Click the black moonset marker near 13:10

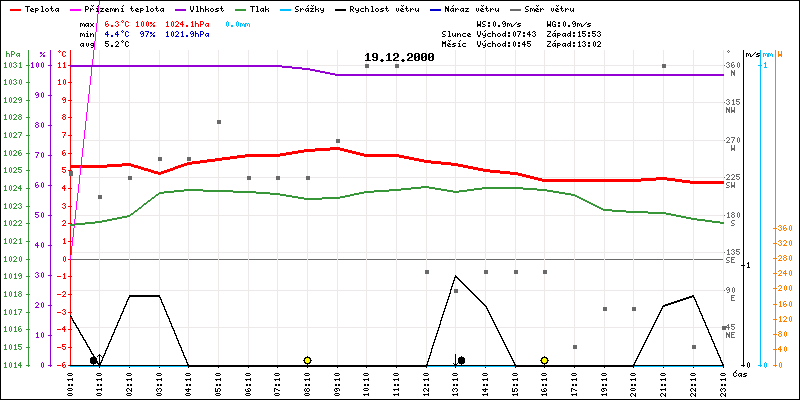[x=460, y=360]
